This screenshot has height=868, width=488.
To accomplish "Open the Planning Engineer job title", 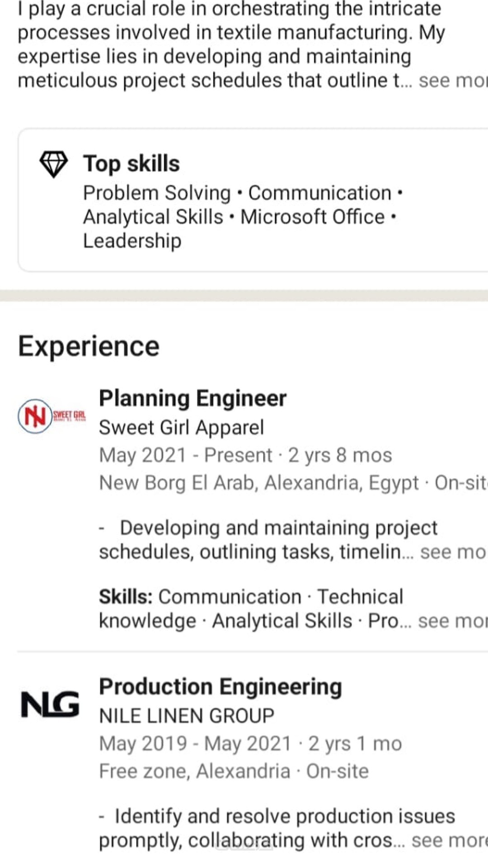I will pyautogui.click(x=192, y=398).
